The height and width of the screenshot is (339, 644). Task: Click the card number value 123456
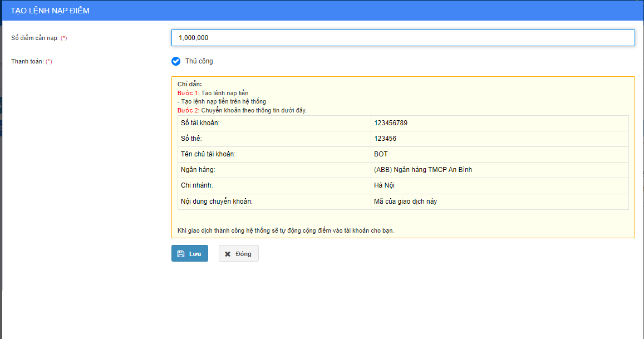point(385,139)
